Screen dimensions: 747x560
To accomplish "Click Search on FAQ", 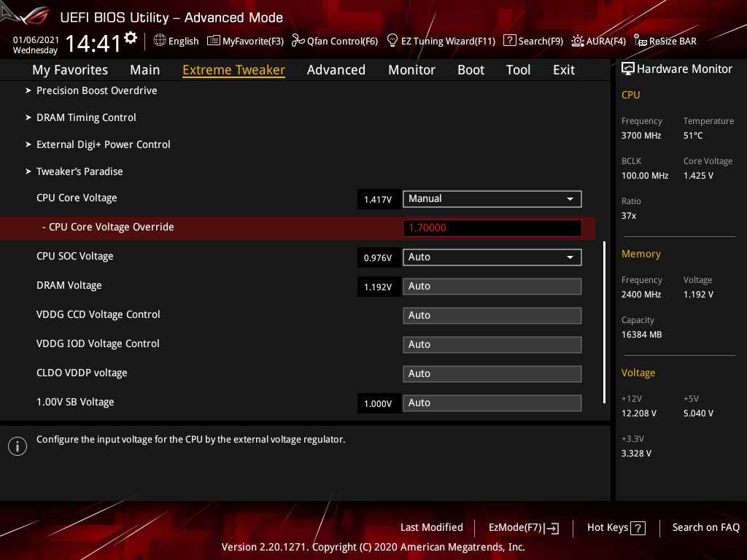I will click(705, 528).
